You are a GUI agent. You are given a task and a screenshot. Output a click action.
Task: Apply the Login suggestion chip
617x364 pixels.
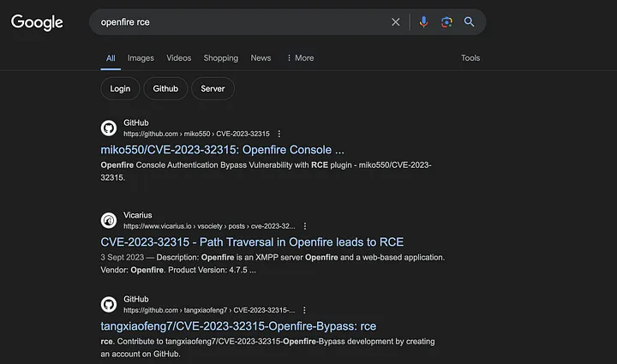[120, 88]
